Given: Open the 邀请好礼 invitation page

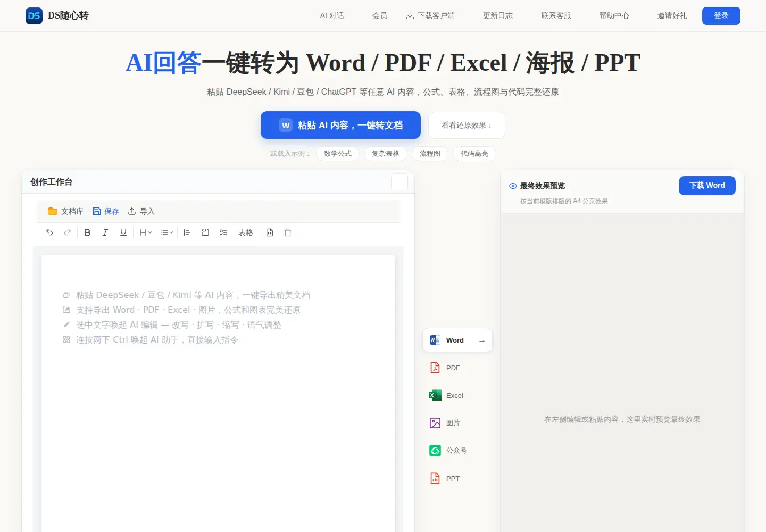Looking at the screenshot, I should point(672,16).
